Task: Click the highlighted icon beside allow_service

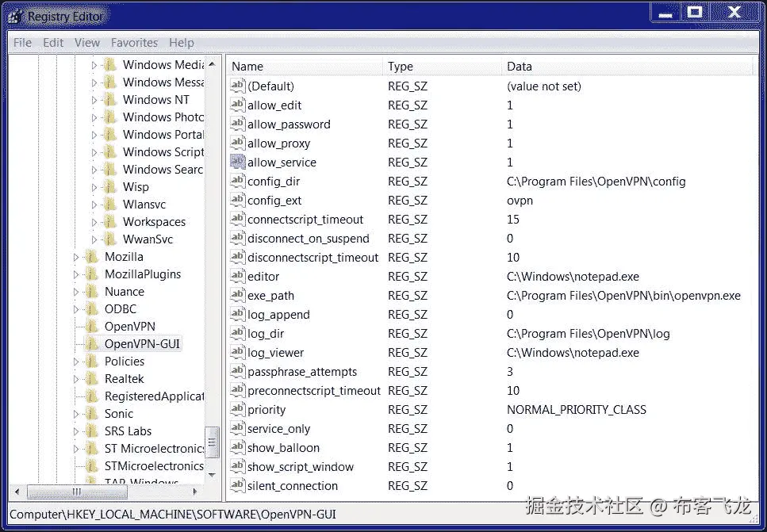Action: 238,162
